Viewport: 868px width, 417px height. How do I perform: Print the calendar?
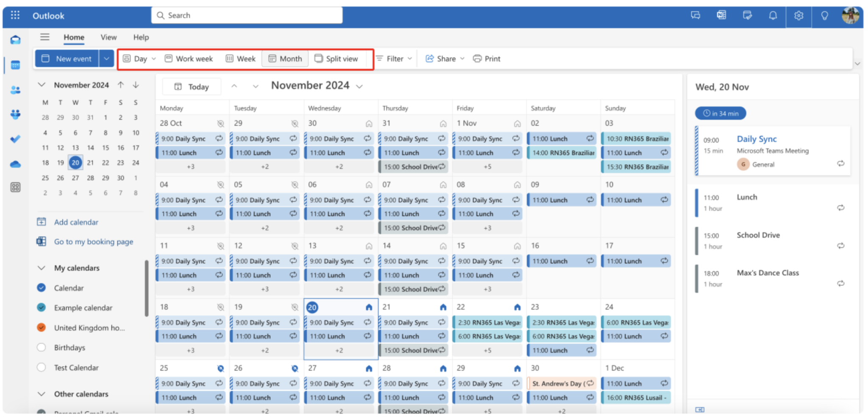tap(487, 58)
